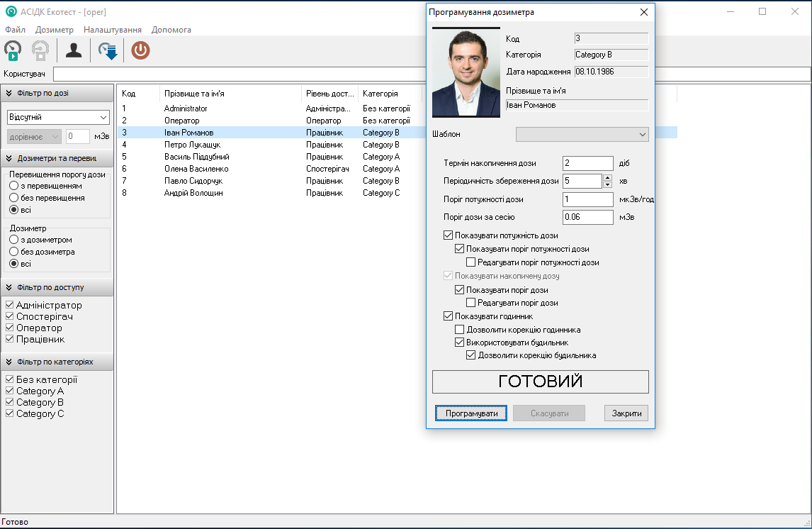Open the Відсутній dose filter dropdown

coord(58,117)
